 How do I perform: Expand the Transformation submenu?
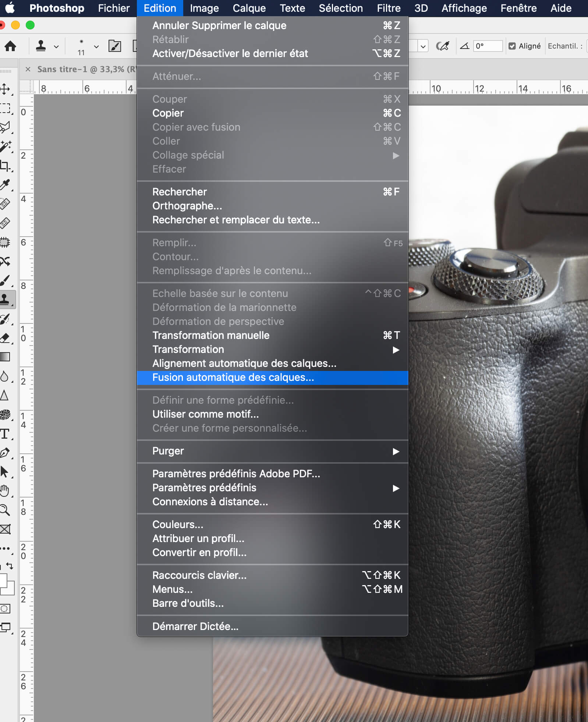click(272, 349)
